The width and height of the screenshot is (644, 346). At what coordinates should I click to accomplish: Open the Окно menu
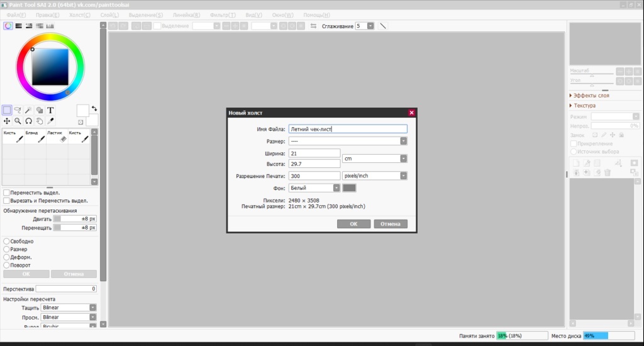[x=282, y=15]
